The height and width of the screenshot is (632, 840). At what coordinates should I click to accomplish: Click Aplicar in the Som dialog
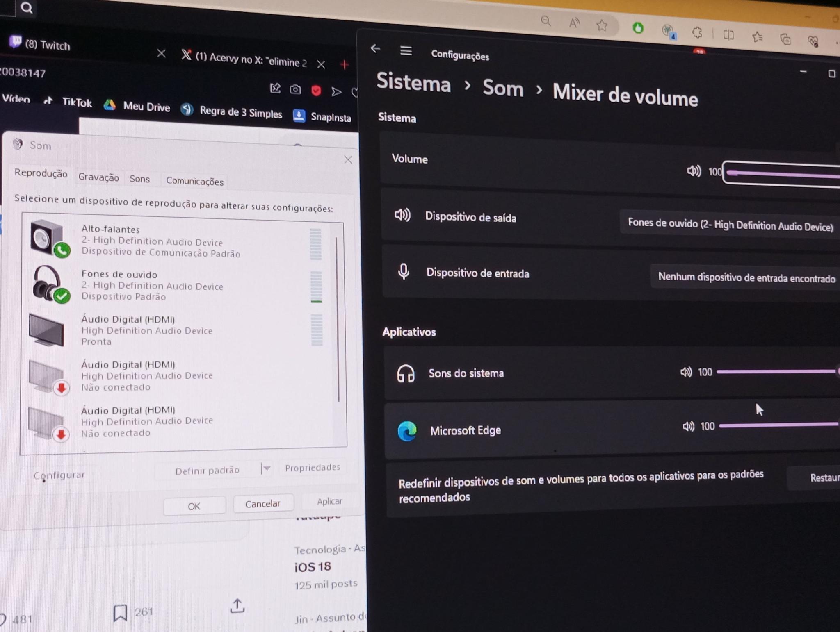click(x=329, y=501)
